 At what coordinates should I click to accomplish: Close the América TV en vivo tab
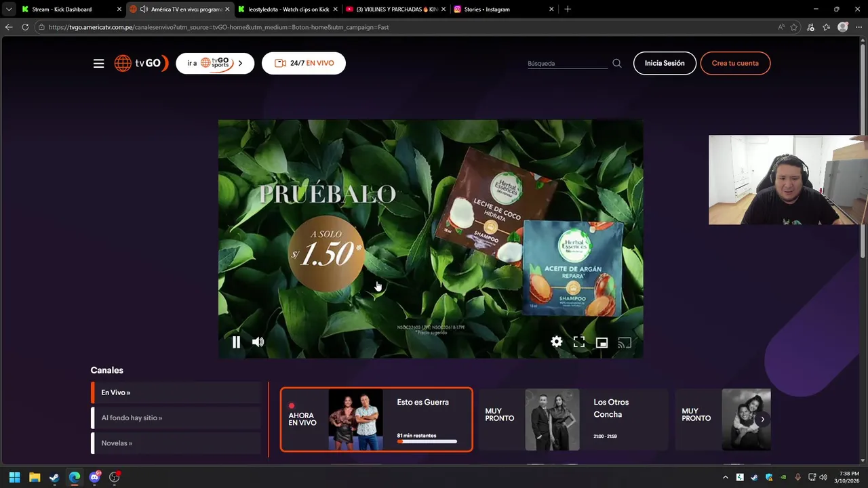pyautogui.click(x=227, y=9)
